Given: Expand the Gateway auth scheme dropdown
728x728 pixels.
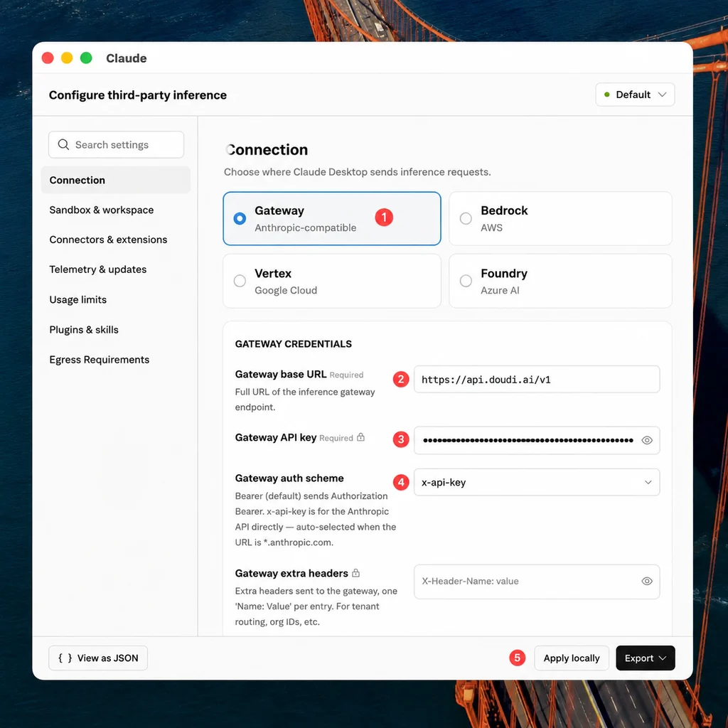Looking at the screenshot, I should [x=537, y=483].
